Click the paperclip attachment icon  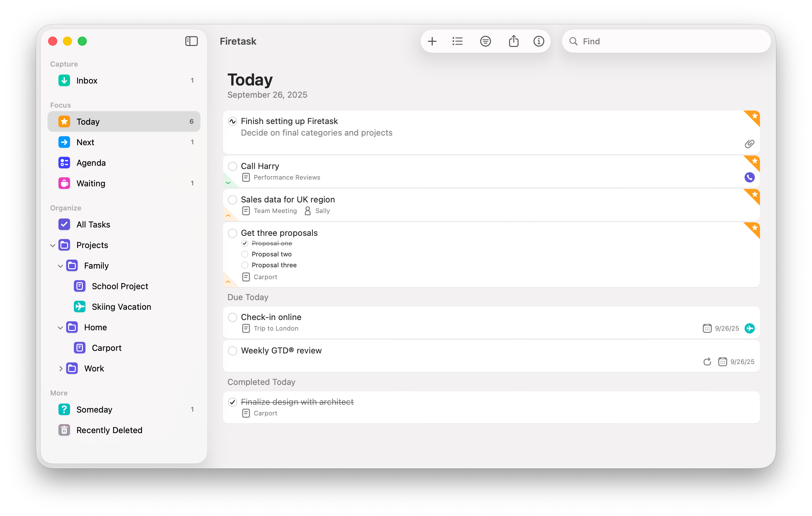click(x=749, y=144)
